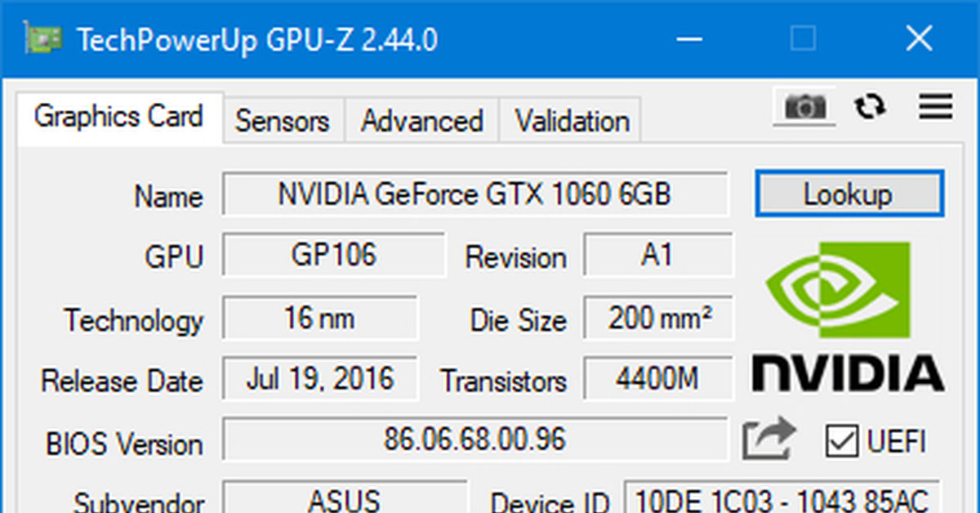Click the GPU field showing GP106
Screen dimensions: 980x513
point(333,255)
